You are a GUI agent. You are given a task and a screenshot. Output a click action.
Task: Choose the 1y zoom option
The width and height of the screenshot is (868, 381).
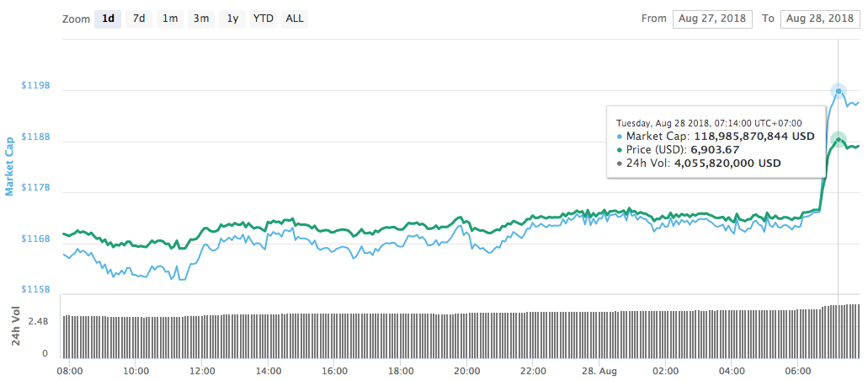232,19
